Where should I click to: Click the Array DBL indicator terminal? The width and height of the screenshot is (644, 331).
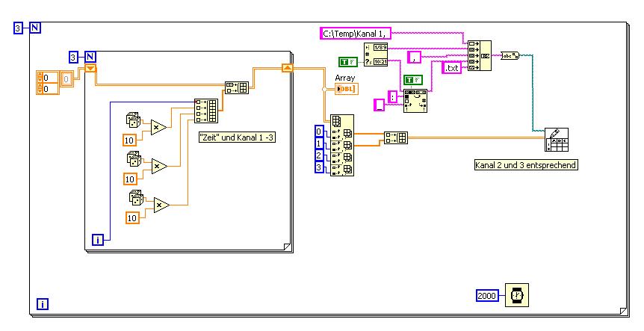click(x=347, y=89)
